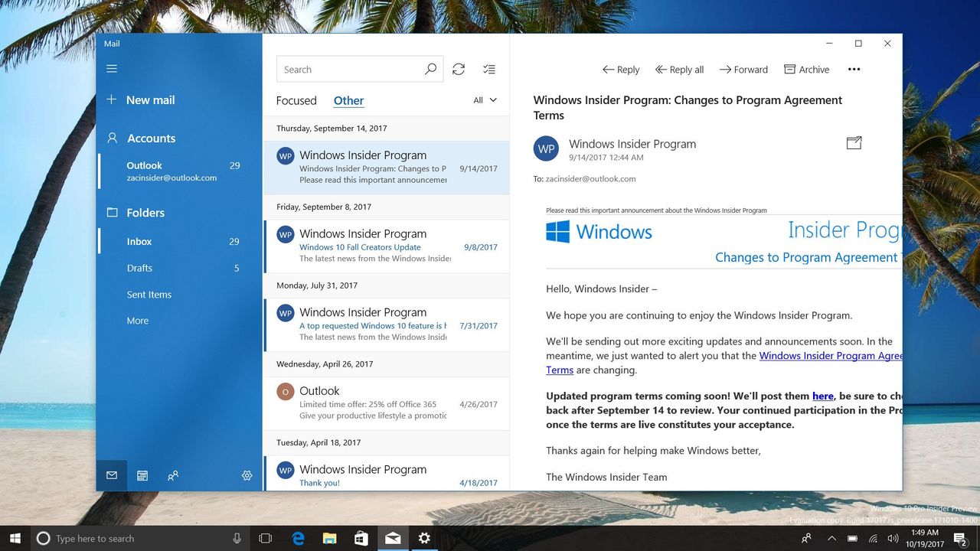Click in the mail Search field
Viewport: 980px width, 551px height.
coord(349,69)
